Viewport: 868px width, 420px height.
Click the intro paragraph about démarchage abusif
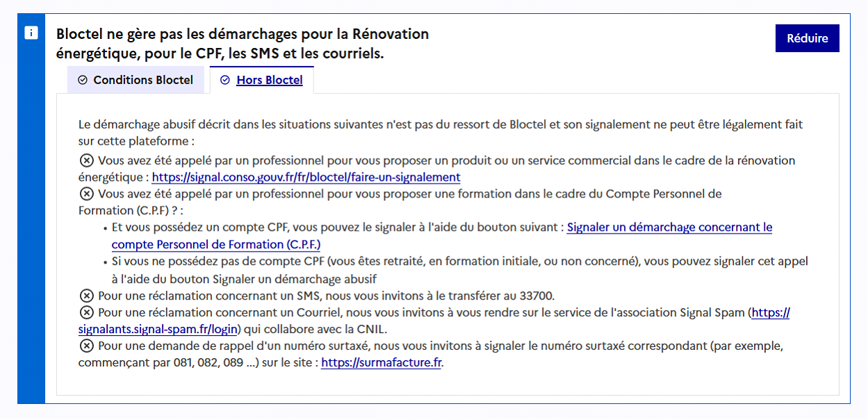(440, 125)
